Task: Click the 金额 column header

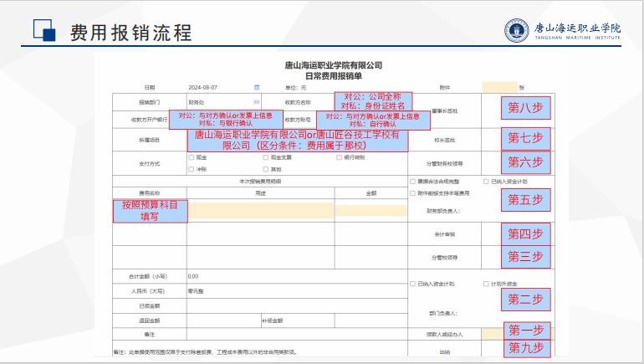Action: [x=371, y=193]
